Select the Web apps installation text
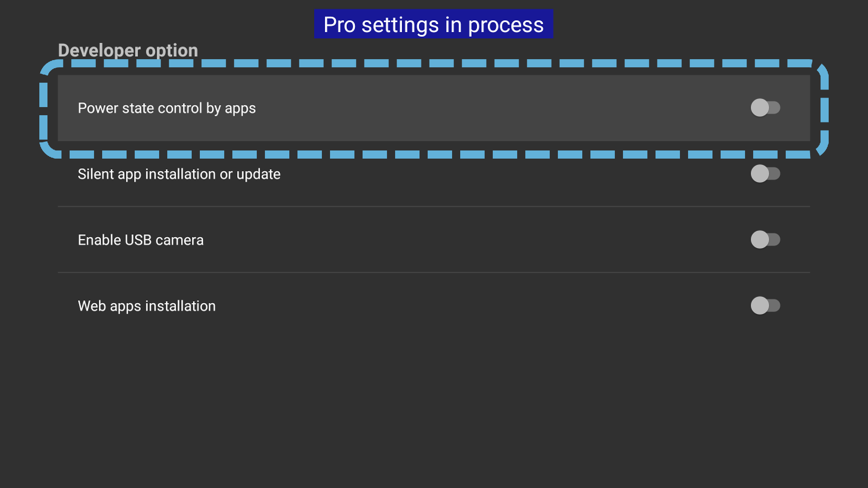Viewport: 868px width, 488px height. click(x=146, y=306)
